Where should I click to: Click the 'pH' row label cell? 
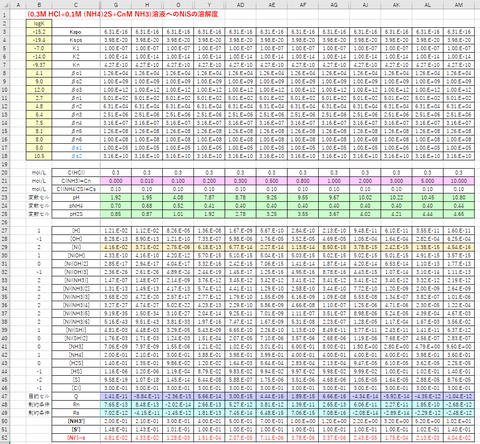pos(76,197)
